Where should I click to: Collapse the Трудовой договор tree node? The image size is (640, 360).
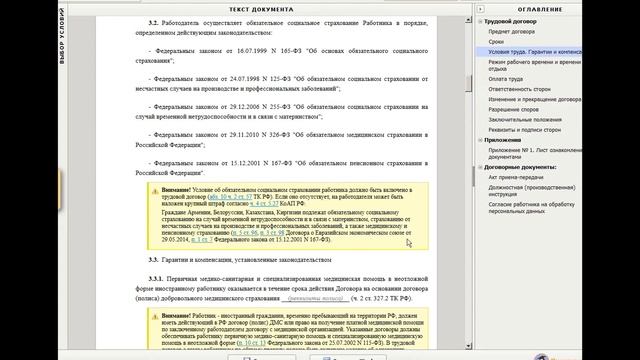(480, 22)
